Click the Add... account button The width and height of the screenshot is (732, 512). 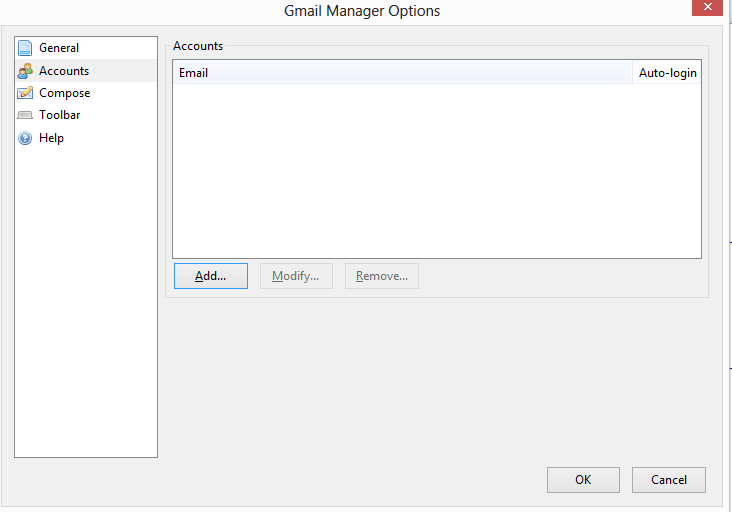[211, 276]
